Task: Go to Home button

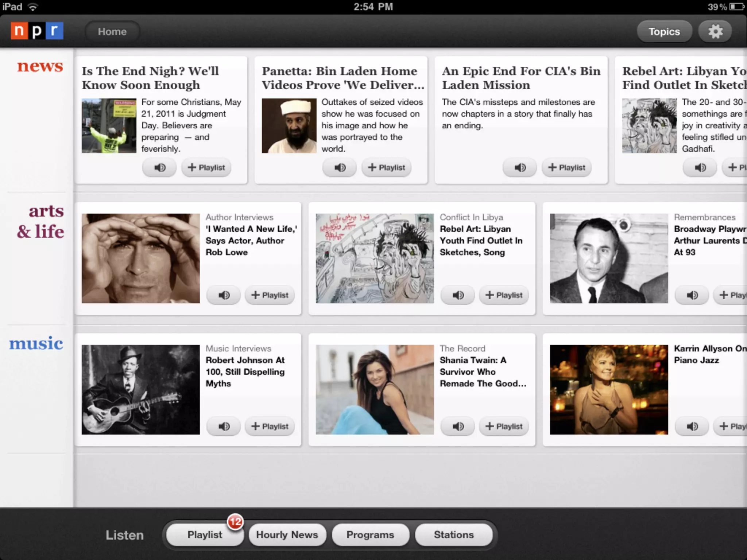Action: pyautogui.click(x=112, y=31)
